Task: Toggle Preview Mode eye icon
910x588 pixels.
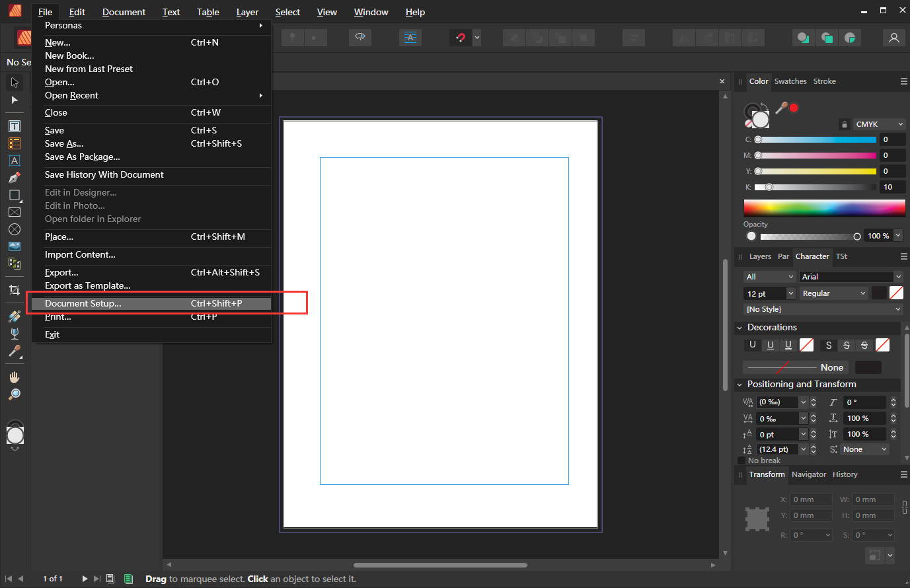Action: click(360, 38)
